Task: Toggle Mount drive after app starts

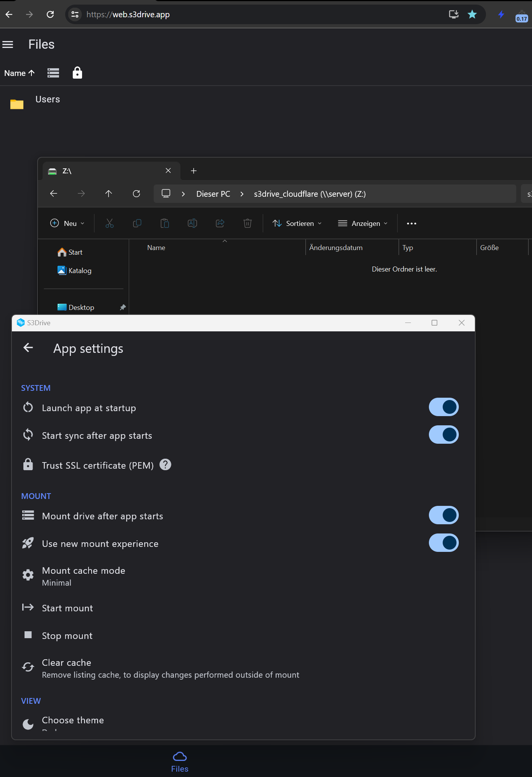Action: (x=443, y=515)
